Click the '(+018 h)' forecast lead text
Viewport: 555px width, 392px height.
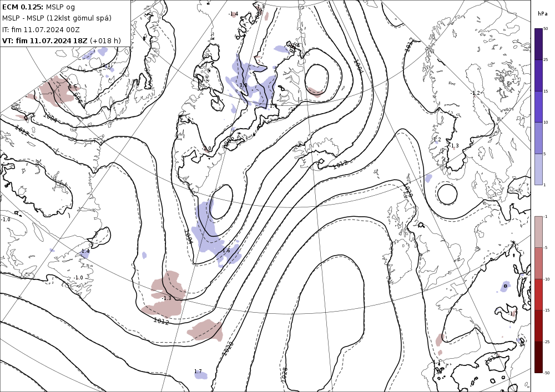coord(105,40)
